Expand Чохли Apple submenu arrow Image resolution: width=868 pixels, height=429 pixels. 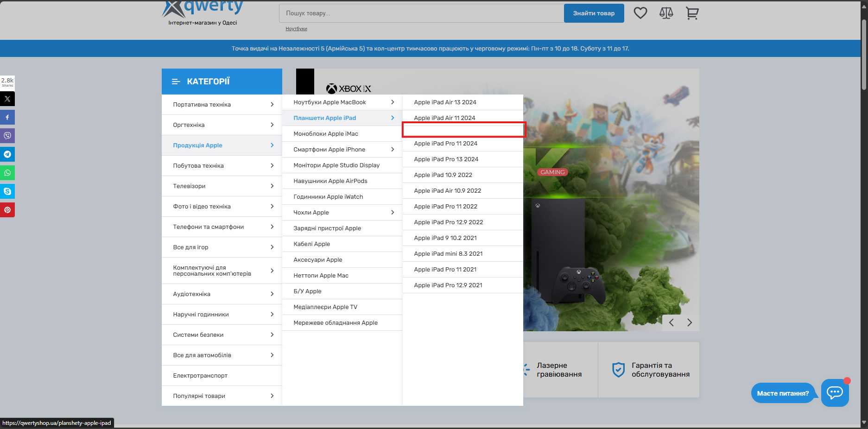pyautogui.click(x=393, y=212)
